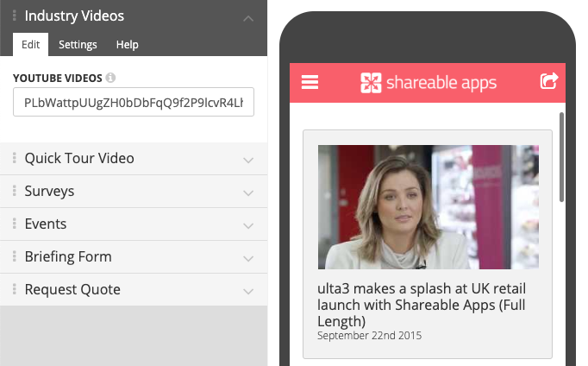This screenshot has height=366, width=588.
Task: Open the Help tab
Action: (127, 45)
